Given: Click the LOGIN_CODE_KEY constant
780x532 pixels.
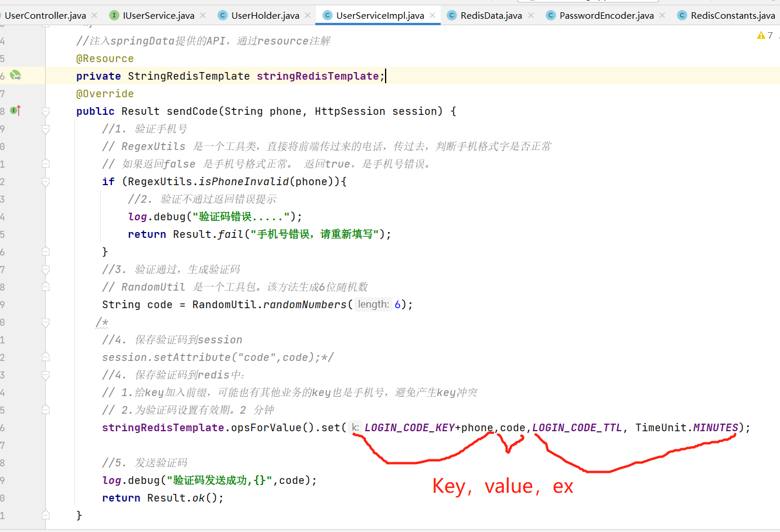Looking at the screenshot, I should tap(410, 428).
